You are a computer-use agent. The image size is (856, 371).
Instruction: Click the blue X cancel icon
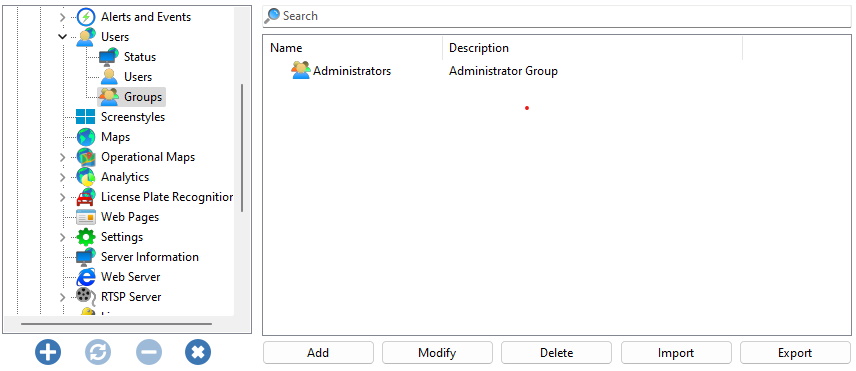pyautogui.click(x=198, y=352)
